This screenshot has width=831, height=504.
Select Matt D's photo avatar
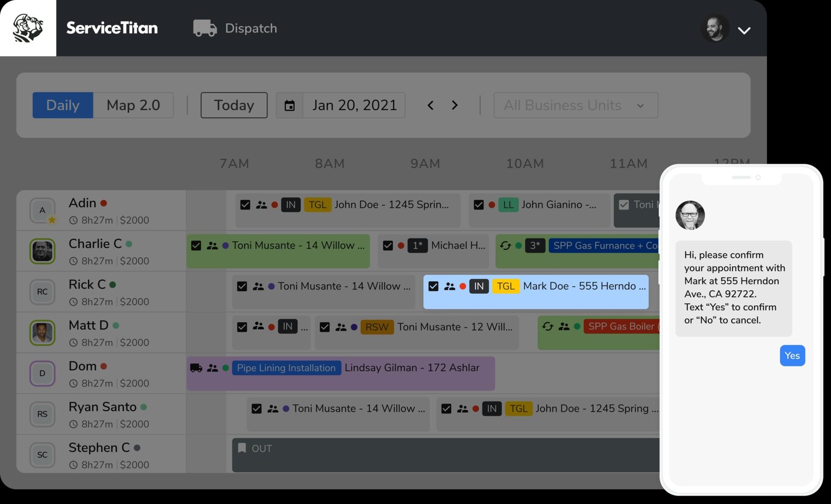point(42,333)
